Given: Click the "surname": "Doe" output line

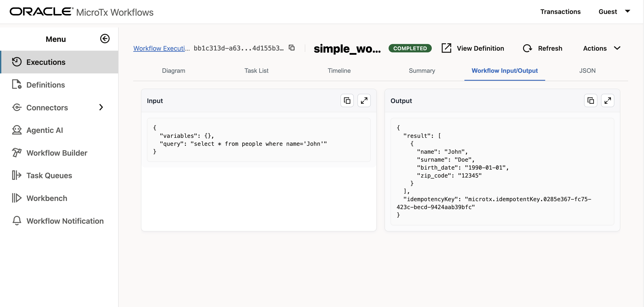Looking at the screenshot, I should 446,160.
